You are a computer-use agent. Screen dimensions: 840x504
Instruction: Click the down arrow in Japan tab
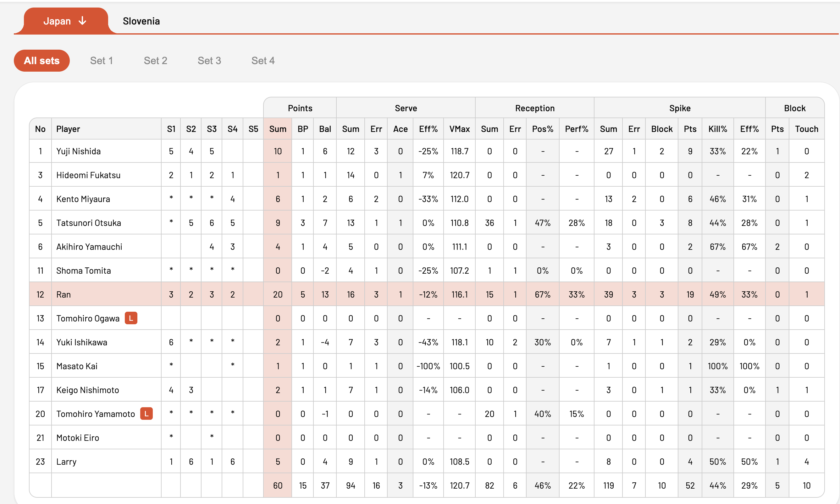click(x=82, y=21)
